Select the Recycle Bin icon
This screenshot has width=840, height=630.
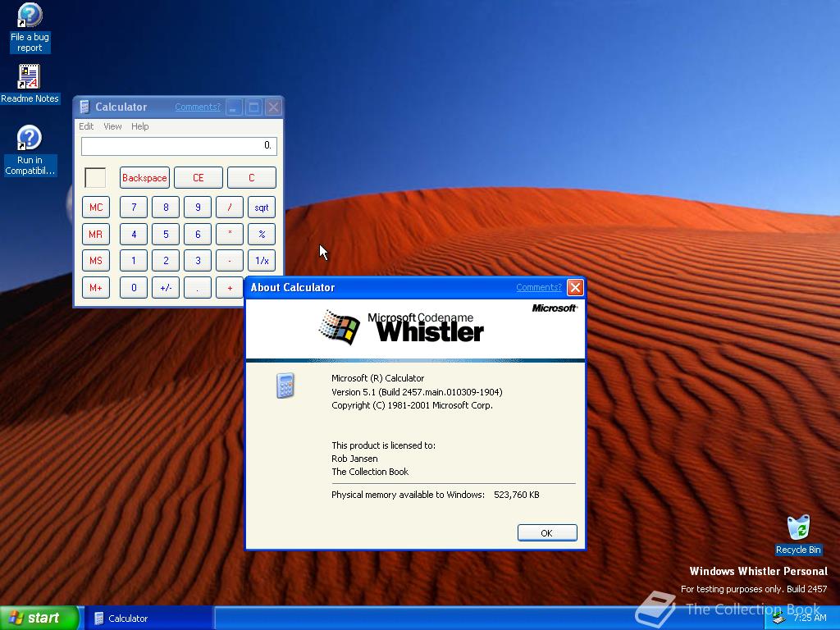798,534
